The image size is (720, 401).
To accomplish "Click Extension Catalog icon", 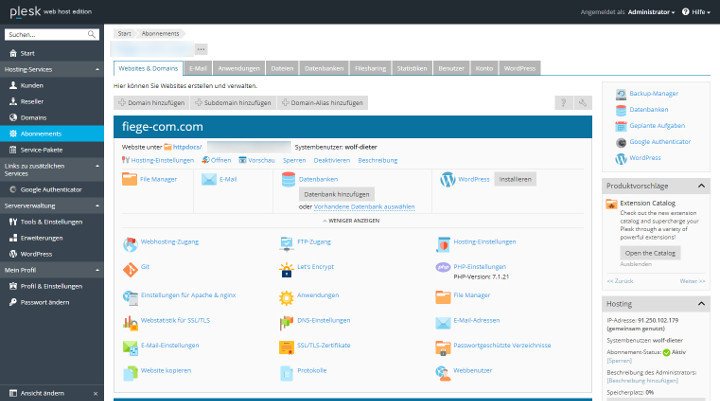I will click(x=612, y=204).
